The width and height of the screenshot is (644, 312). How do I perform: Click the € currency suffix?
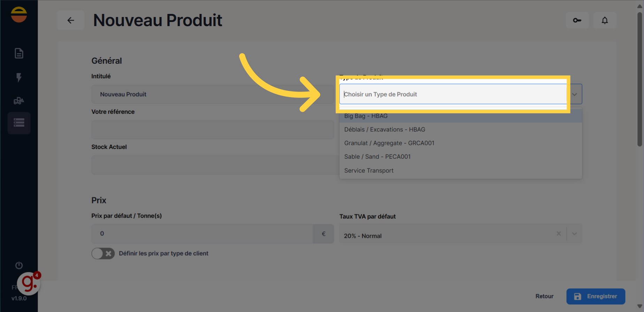pos(323,234)
